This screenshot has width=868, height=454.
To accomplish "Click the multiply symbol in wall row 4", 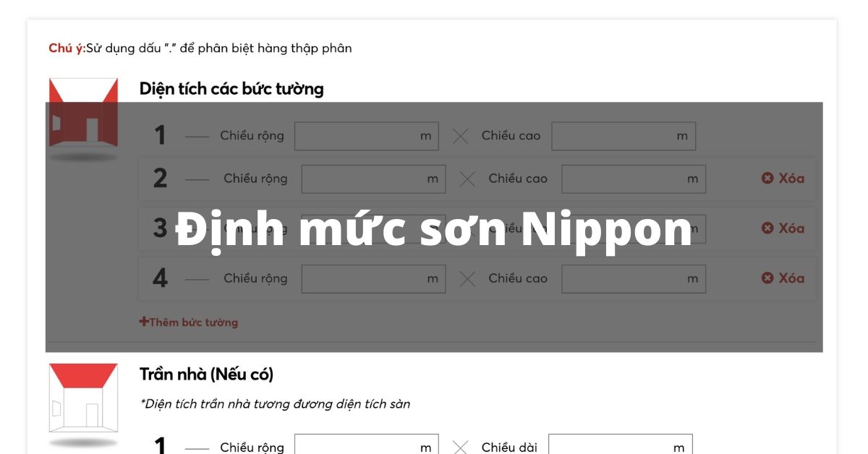I will point(467,279).
